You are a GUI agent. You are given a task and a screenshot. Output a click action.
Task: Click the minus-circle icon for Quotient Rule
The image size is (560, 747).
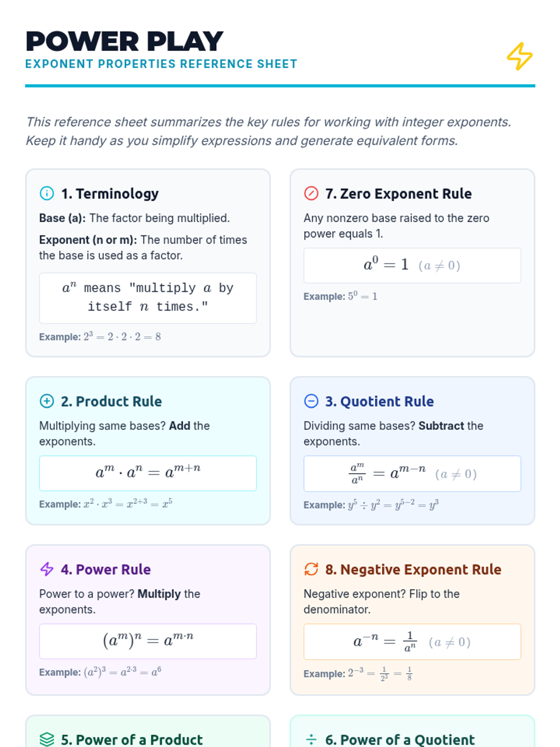coord(311,401)
